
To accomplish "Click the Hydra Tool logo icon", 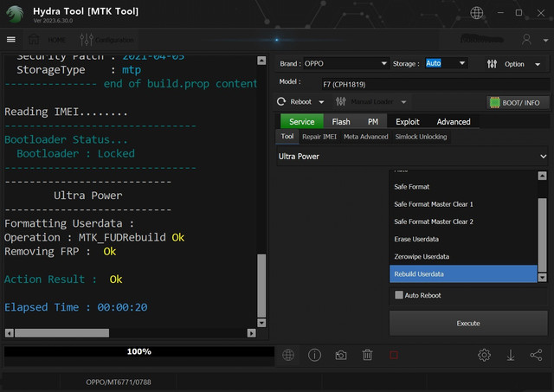I will pos(15,14).
